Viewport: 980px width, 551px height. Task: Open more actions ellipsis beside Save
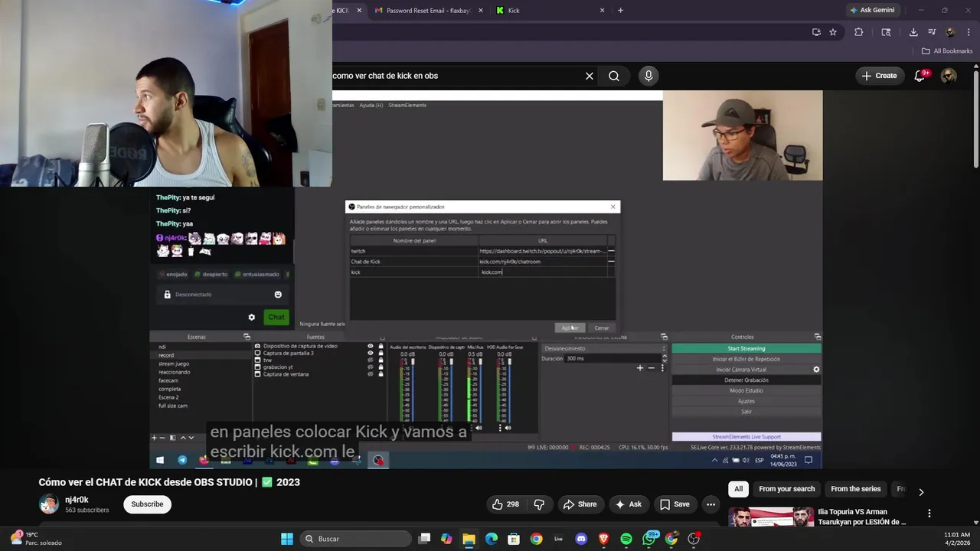pos(710,504)
